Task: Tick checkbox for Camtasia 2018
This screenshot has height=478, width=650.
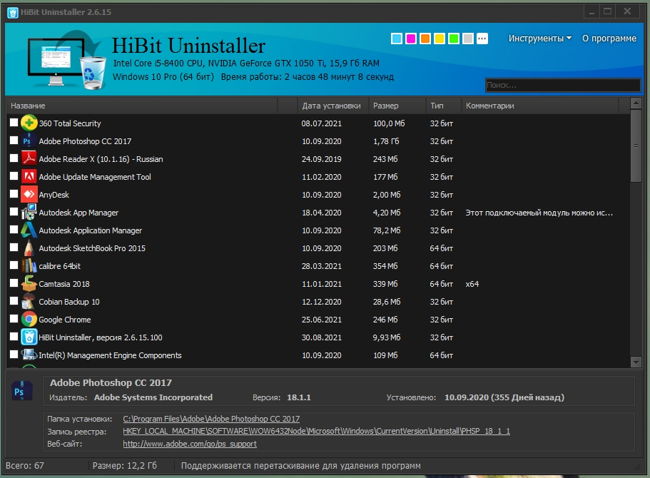Action: click(x=14, y=283)
